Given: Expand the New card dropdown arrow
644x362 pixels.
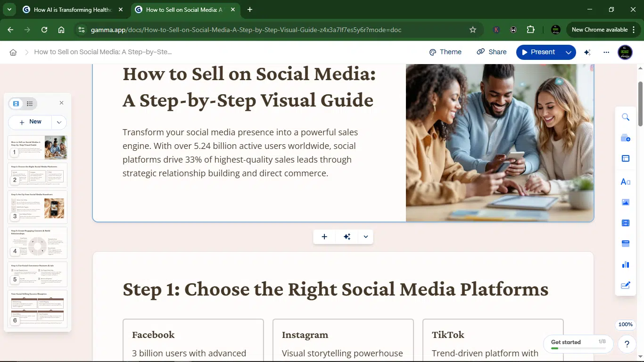Looking at the screenshot, I should click(59, 122).
